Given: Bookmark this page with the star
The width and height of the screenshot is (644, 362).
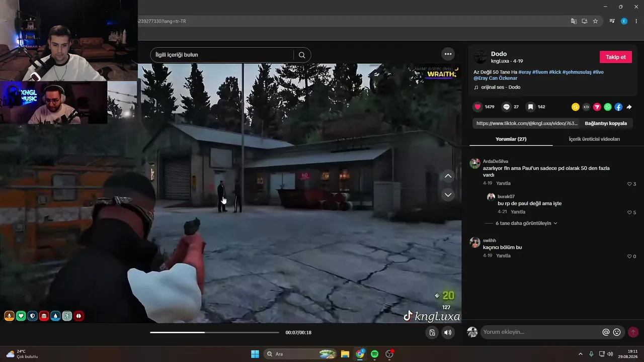Looking at the screenshot, I should click(595, 21).
